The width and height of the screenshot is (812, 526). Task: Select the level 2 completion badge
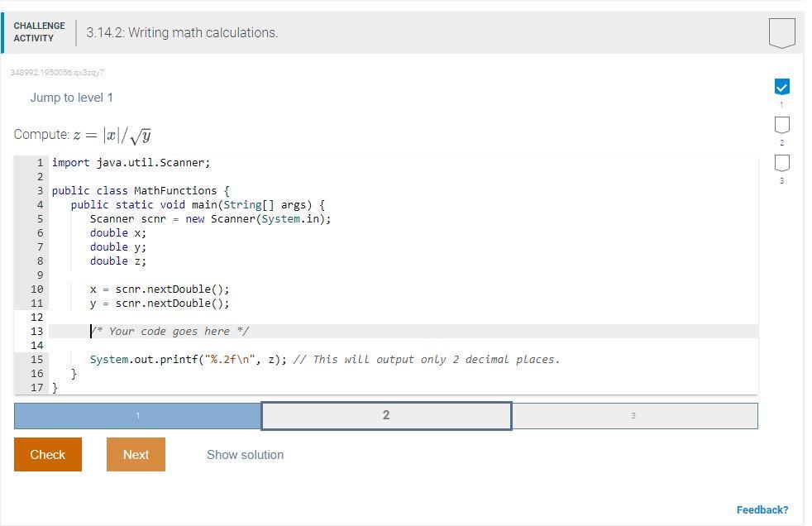coord(781,125)
